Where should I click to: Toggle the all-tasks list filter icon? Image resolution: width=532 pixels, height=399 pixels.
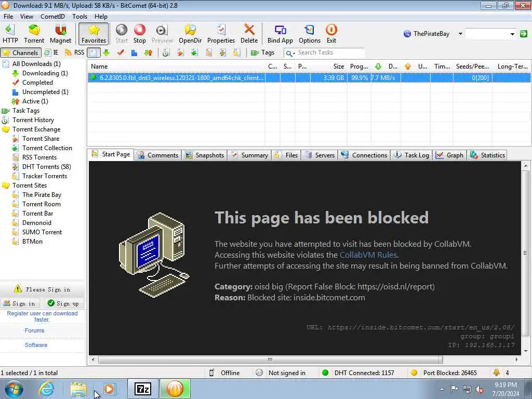[94, 52]
